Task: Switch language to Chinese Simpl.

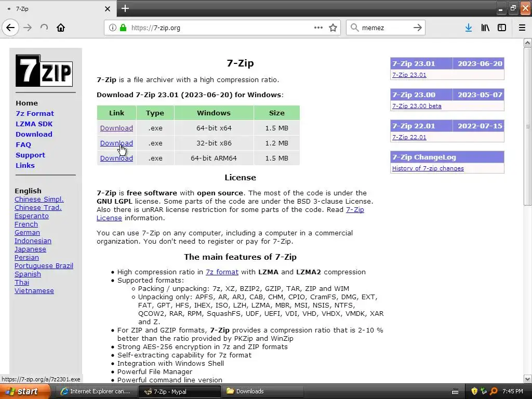Action: click(x=39, y=199)
